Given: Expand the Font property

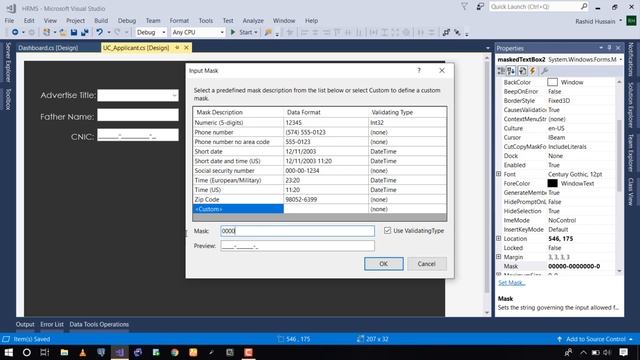Looking at the screenshot, I should (x=499, y=174).
